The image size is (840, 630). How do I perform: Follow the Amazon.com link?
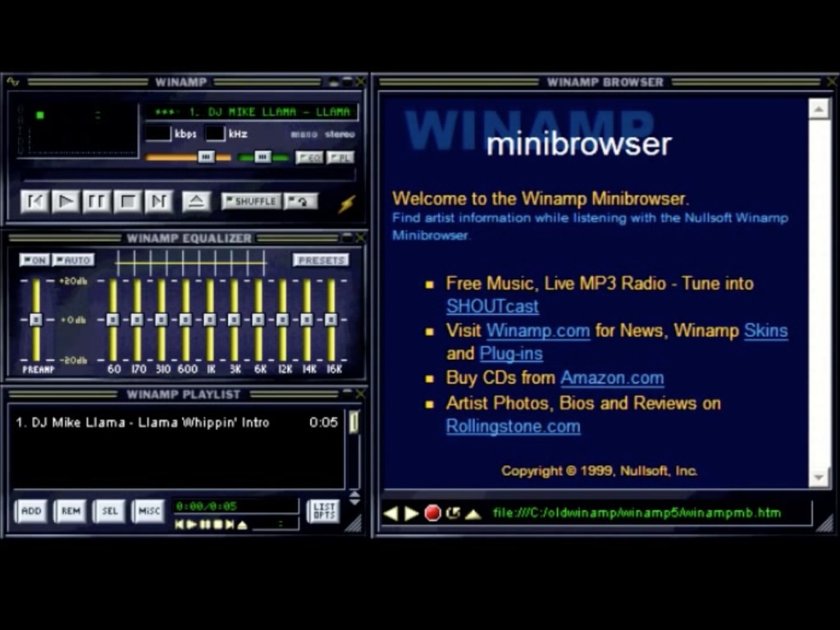click(612, 377)
